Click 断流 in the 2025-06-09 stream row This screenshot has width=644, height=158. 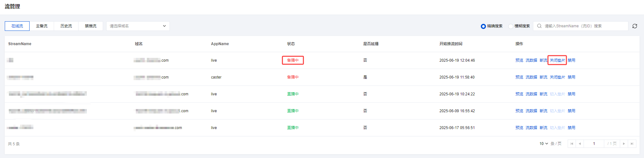point(543,111)
